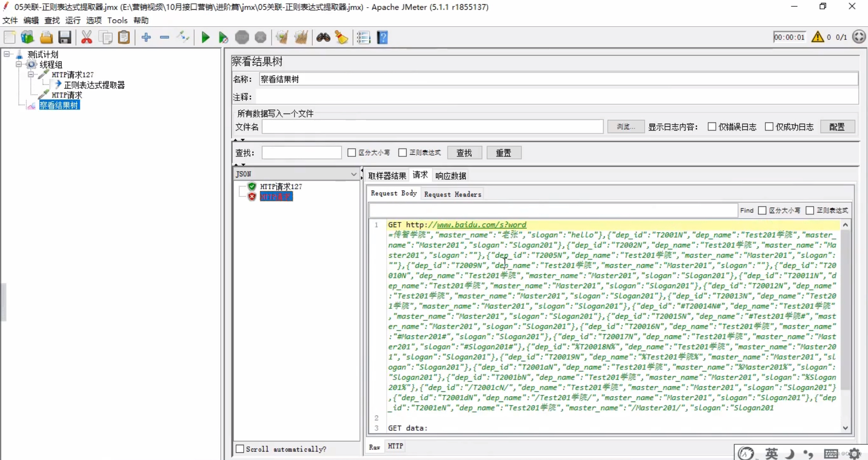Click the Shutdown test icon
868x460 pixels.
pyautogui.click(x=261, y=37)
